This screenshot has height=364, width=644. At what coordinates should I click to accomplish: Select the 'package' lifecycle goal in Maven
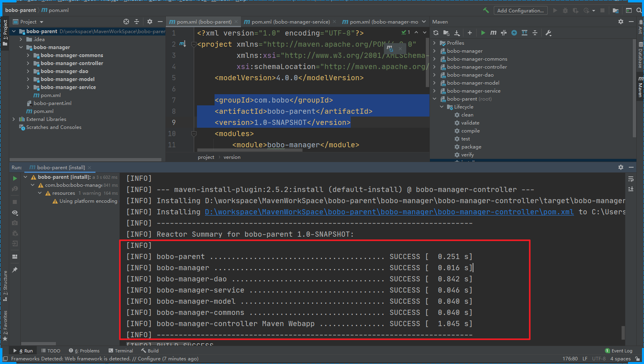471,146
